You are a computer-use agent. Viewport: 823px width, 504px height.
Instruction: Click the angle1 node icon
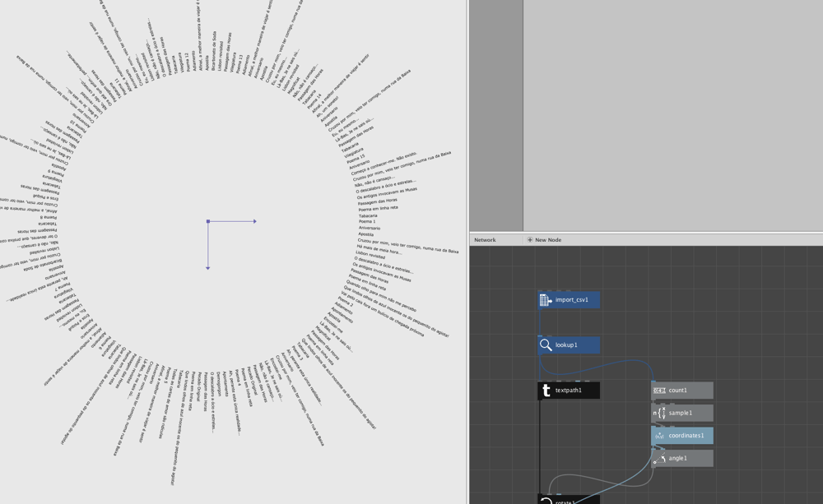pyautogui.click(x=659, y=459)
